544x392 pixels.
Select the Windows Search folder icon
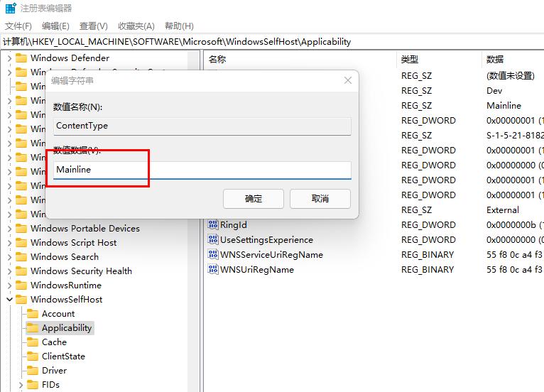(21, 256)
